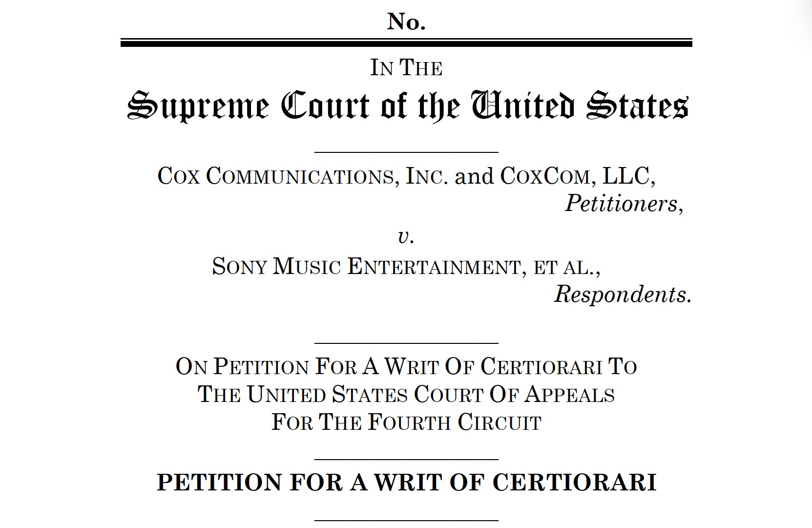Click "For The Fourth Circuit" line
The height and width of the screenshot is (528, 812).
coord(406,422)
